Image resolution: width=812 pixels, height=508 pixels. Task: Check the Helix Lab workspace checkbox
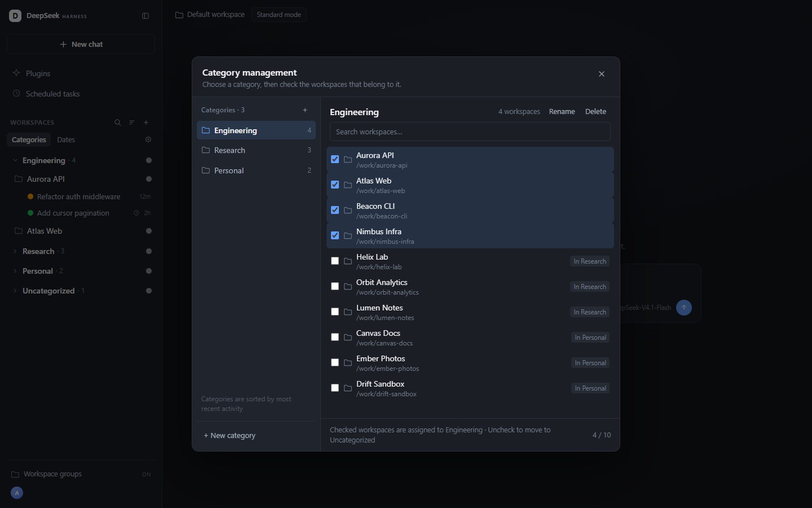point(335,261)
